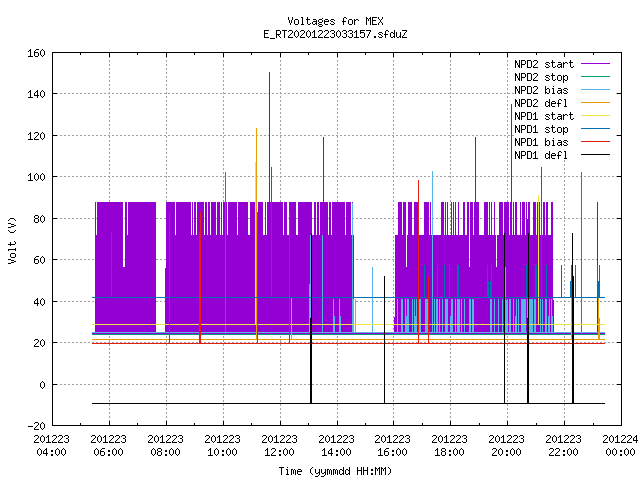Viewport: 640px width, 480px height.
Task: Pick the black NPD1 defl legend line
Action: pos(595,155)
